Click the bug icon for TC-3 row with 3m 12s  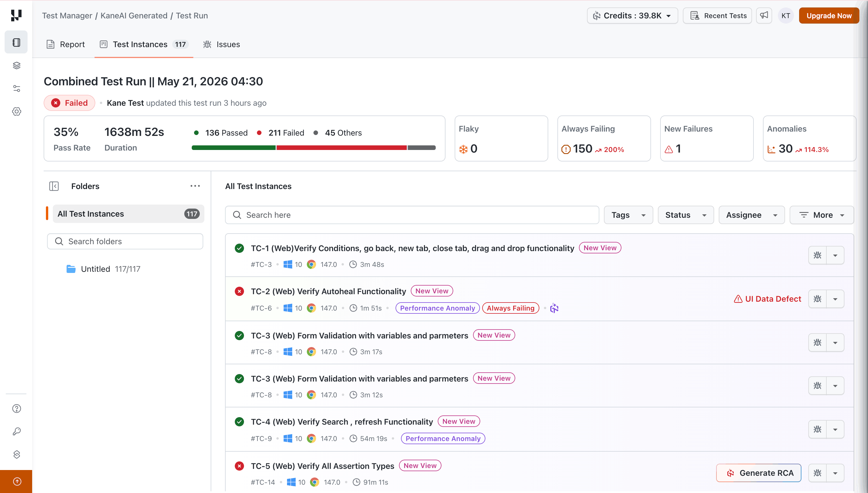[x=817, y=386]
